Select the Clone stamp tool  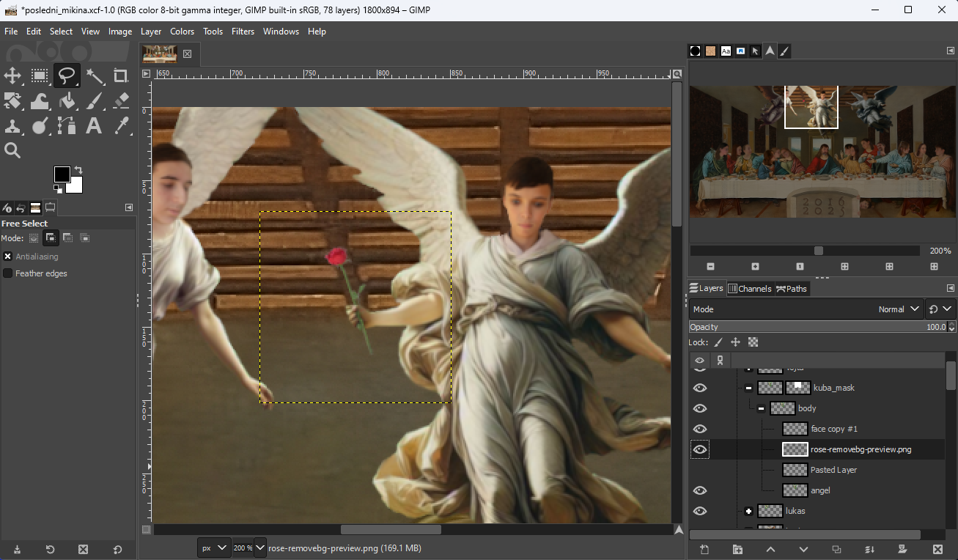pyautogui.click(x=12, y=125)
